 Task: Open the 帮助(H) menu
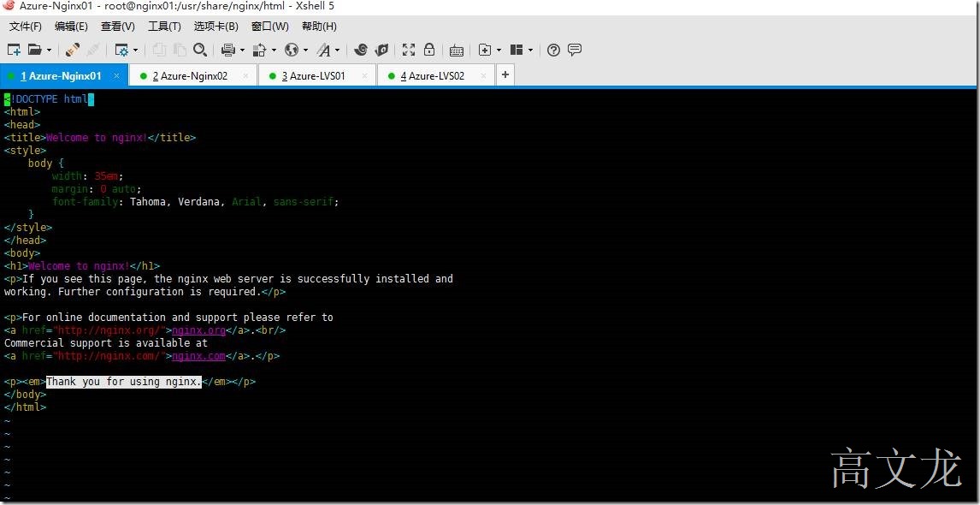pyautogui.click(x=319, y=27)
